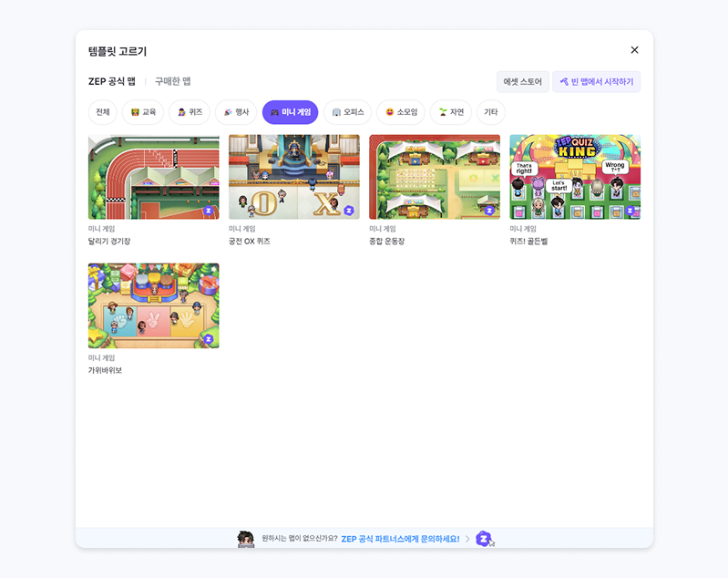Select the 전체 category filter

(x=103, y=112)
